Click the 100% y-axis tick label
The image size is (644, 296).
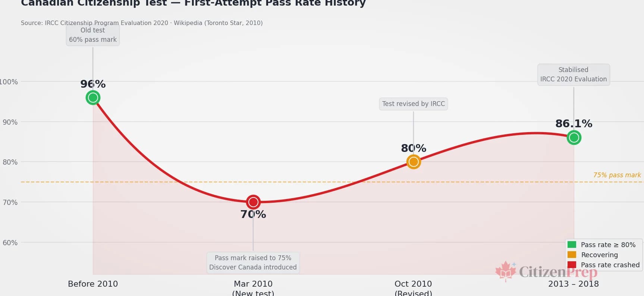click(9, 82)
